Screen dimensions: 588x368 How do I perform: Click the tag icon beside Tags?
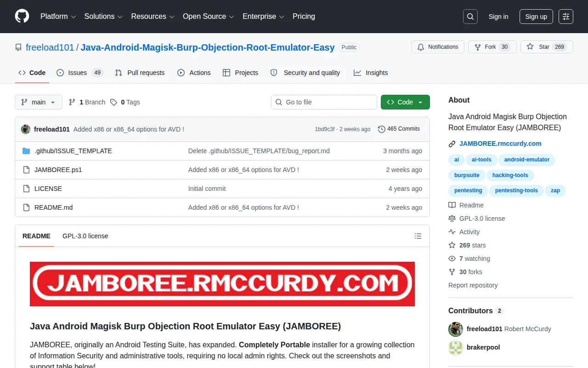pyautogui.click(x=113, y=102)
